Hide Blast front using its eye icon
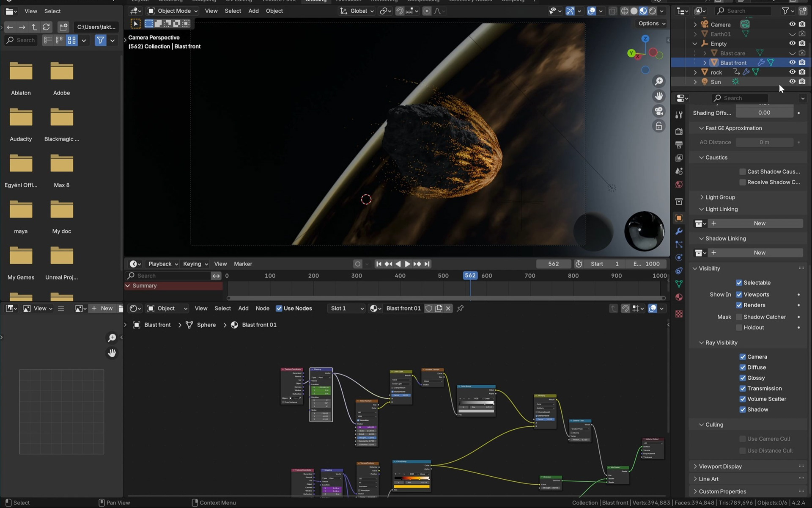This screenshot has height=508, width=812. [792, 62]
